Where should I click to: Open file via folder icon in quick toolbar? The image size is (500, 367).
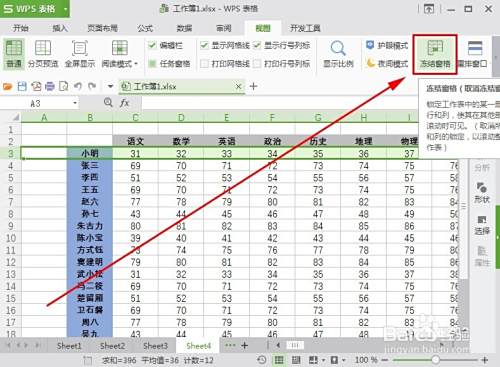pyautogui.click(x=7, y=87)
